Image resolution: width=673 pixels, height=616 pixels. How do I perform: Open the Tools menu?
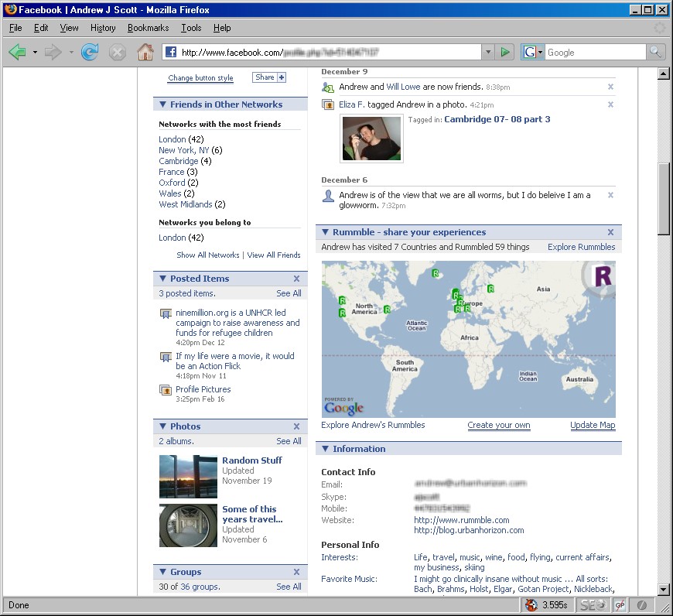click(191, 28)
